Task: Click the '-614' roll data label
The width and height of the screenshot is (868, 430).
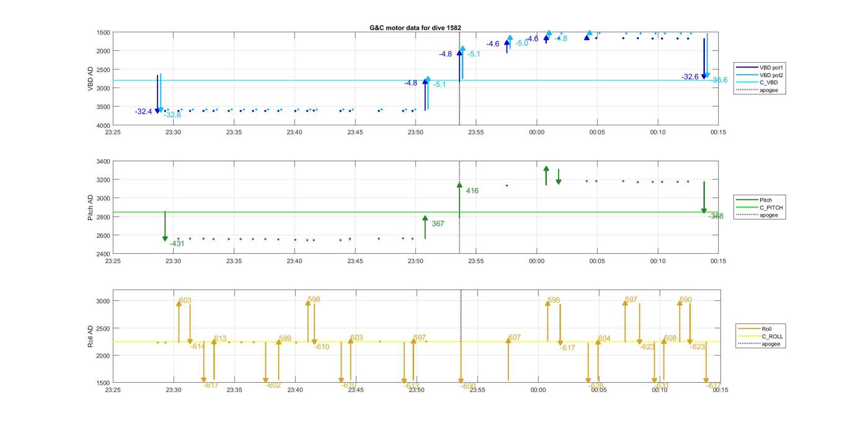Action: (198, 347)
